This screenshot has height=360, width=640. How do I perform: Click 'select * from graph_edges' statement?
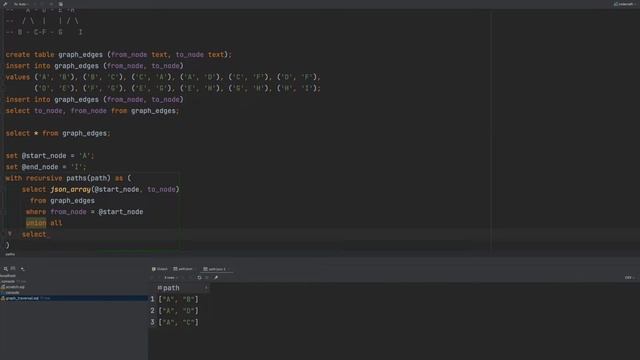58,133
